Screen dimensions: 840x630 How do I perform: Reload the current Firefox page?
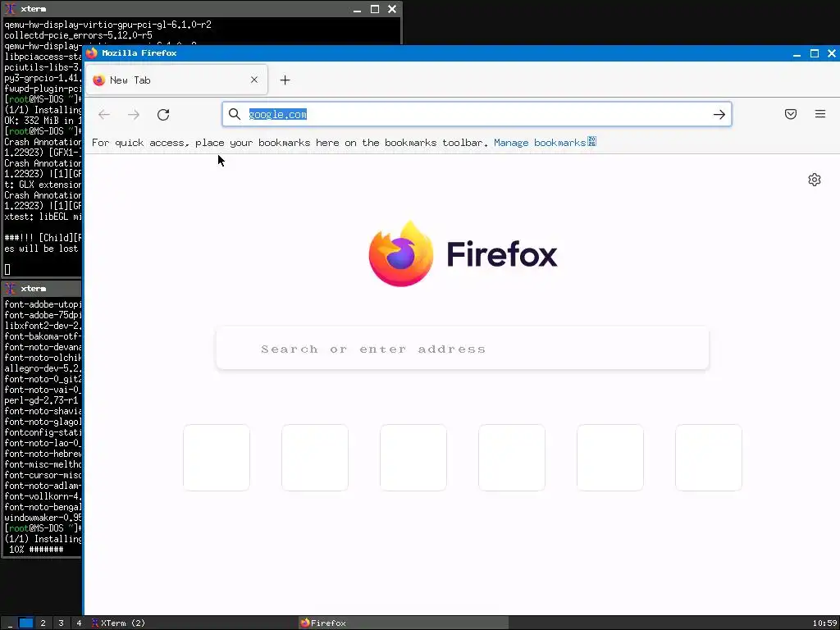point(163,115)
